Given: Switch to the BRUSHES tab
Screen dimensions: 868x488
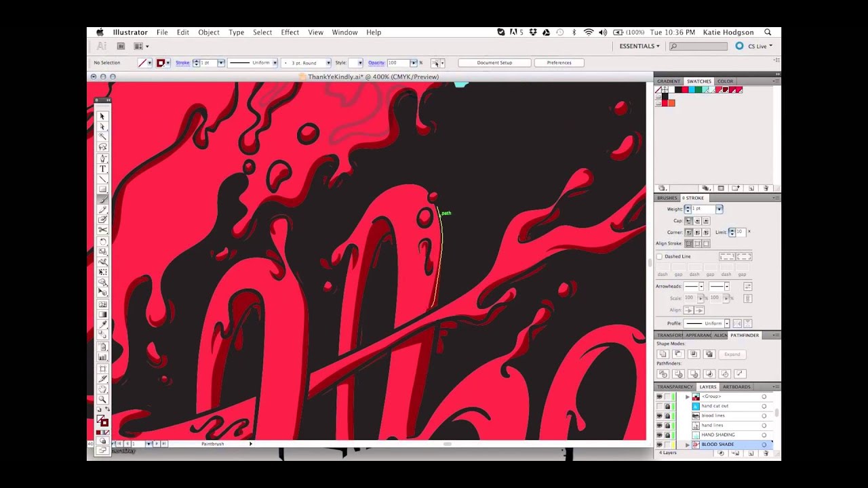Looking at the screenshot, I should pos(667,198).
